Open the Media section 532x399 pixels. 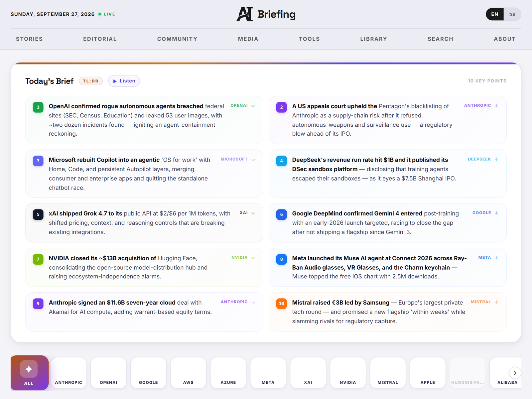point(248,39)
